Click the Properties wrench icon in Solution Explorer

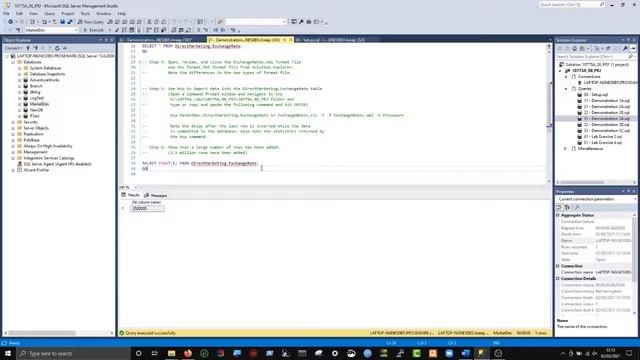pos(625,48)
